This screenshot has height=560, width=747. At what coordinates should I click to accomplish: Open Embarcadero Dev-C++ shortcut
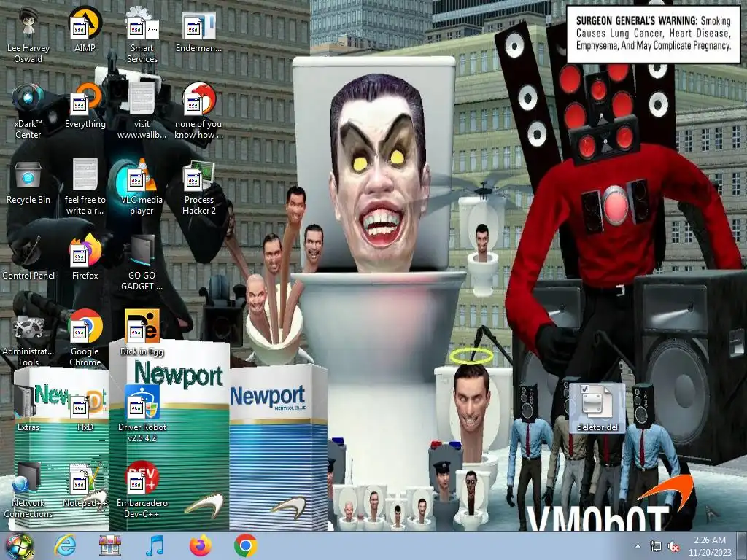click(x=142, y=491)
